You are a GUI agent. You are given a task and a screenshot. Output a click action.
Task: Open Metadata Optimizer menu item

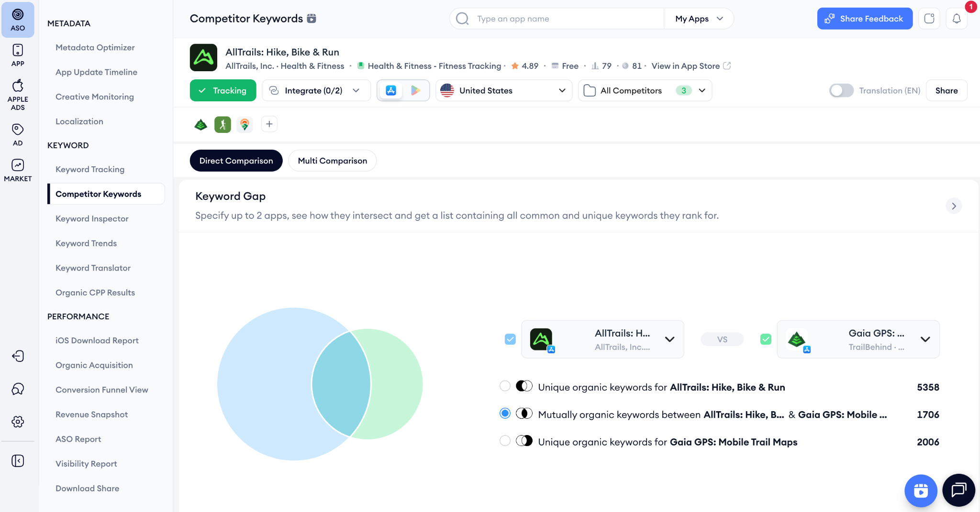[95, 47]
